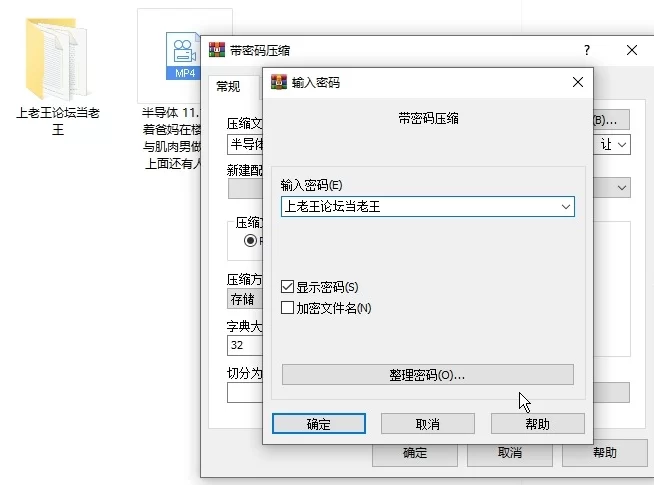Click the dictionary size field showing 32
The image size is (654, 485).
(x=245, y=345)
